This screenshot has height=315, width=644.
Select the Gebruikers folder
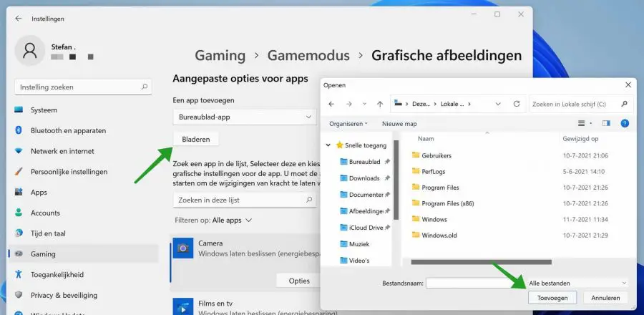pyautogui.click(x=431, y=155)
